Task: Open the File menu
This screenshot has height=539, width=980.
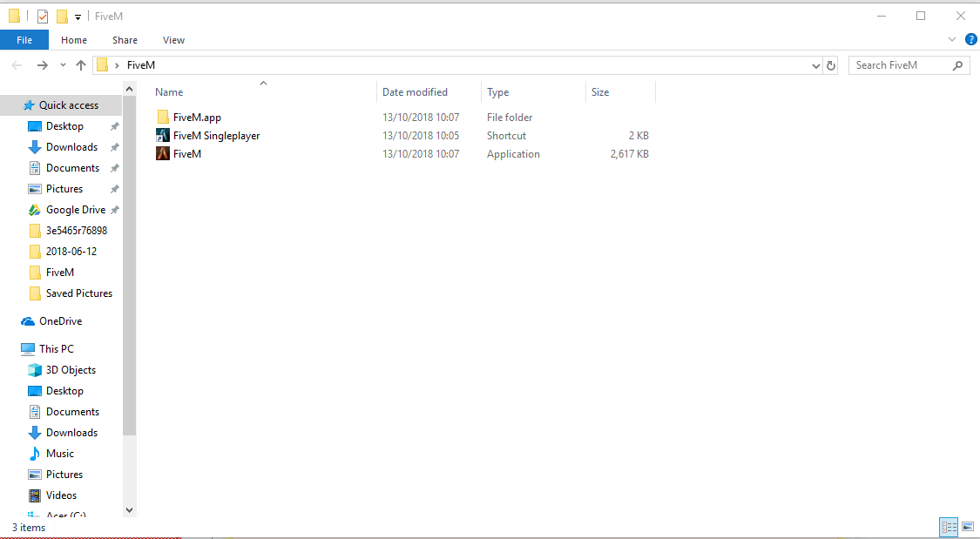Action: tap(24, 40)
